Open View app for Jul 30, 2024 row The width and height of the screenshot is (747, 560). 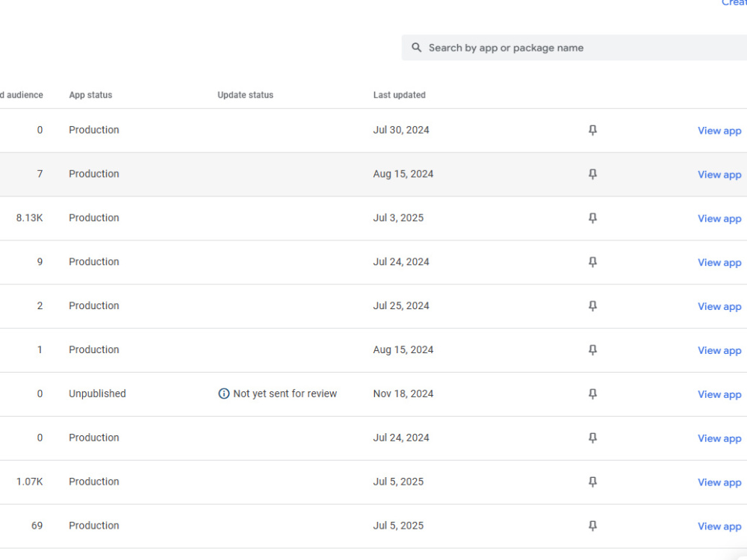coord(719,131)
